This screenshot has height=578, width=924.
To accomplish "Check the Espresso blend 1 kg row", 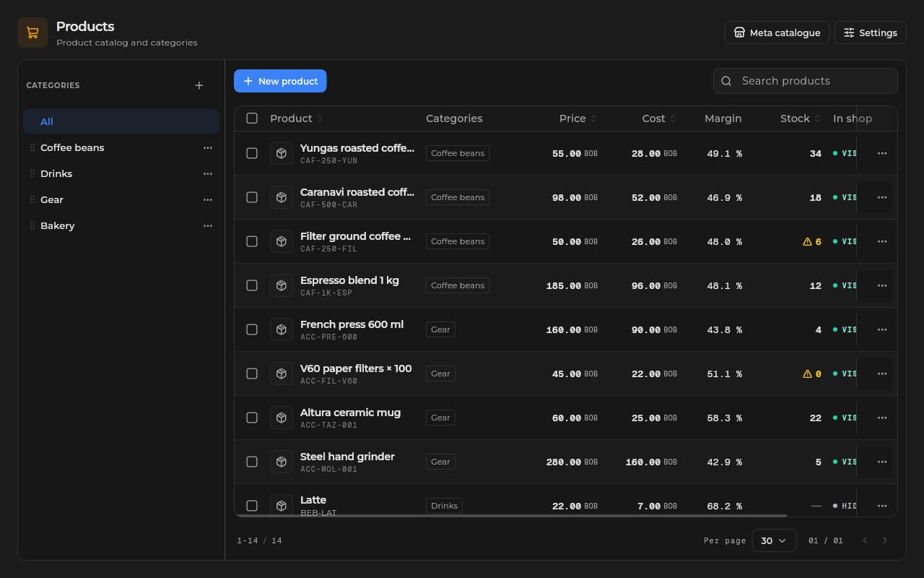I will (252, 285).
